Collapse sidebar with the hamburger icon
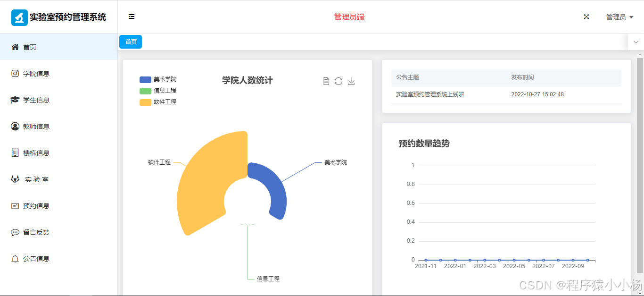The image size is (644, 296). tap(132, 17)
